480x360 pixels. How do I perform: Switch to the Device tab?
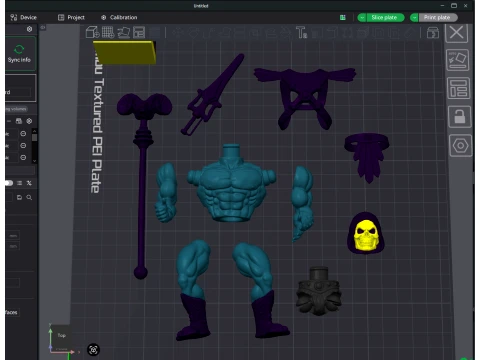tap(23, 17)
